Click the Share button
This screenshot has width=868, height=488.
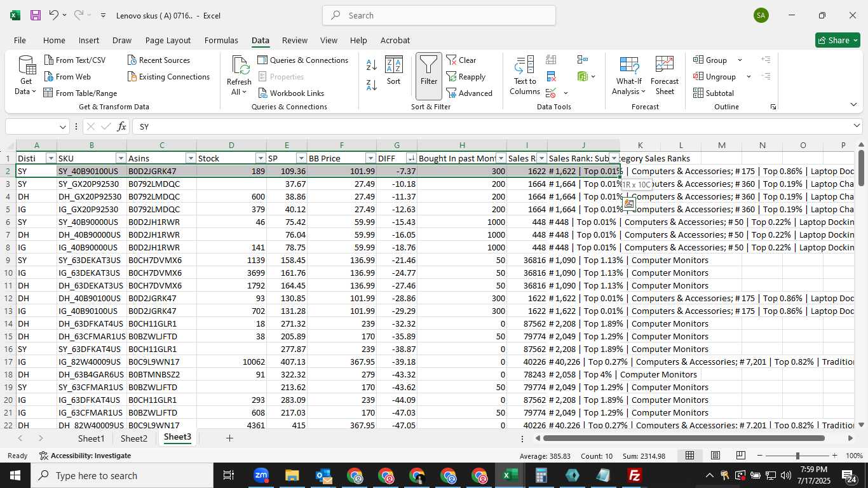point(837,40)
